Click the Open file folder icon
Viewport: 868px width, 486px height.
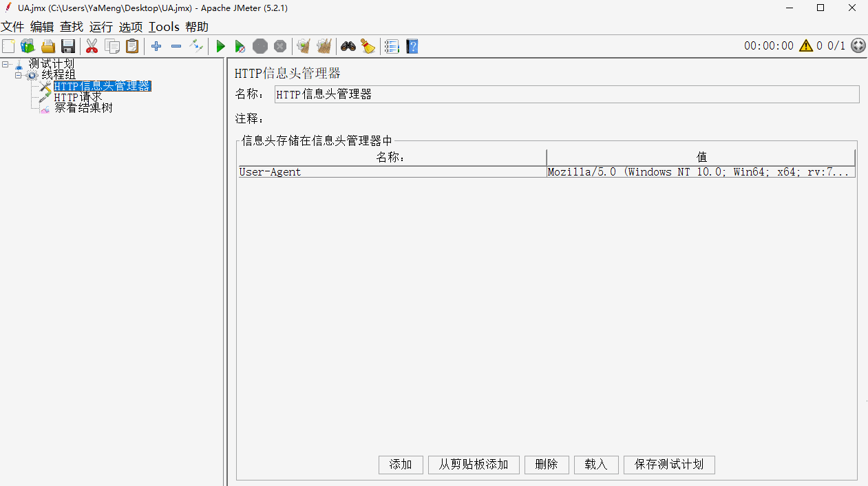click(x=48, y=46)
